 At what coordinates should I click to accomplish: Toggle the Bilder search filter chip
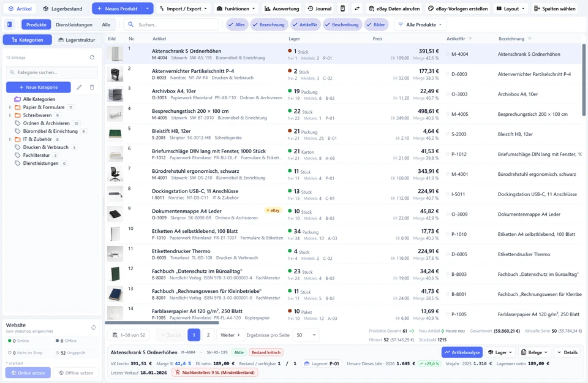376,25
